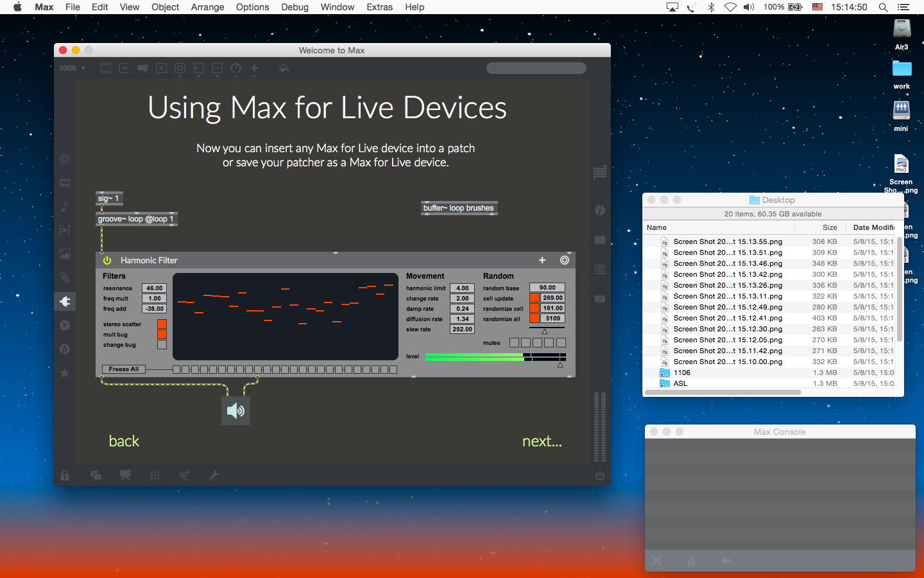Open the 100% zoom dropdown

pyautogui.click(x=72, y=68)
